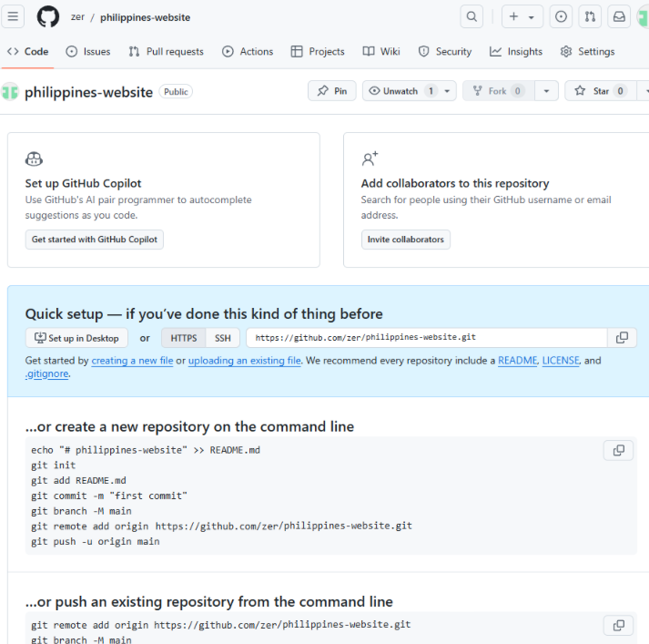Open the hamburger navigation menu
The width and height of the screenshot is (649, 644).
[x=15, y=16]
